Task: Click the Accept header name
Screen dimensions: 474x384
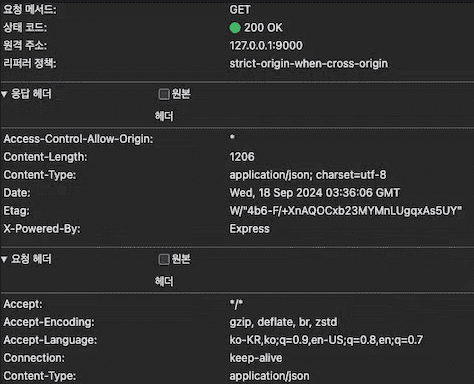Action: [23, 304]
